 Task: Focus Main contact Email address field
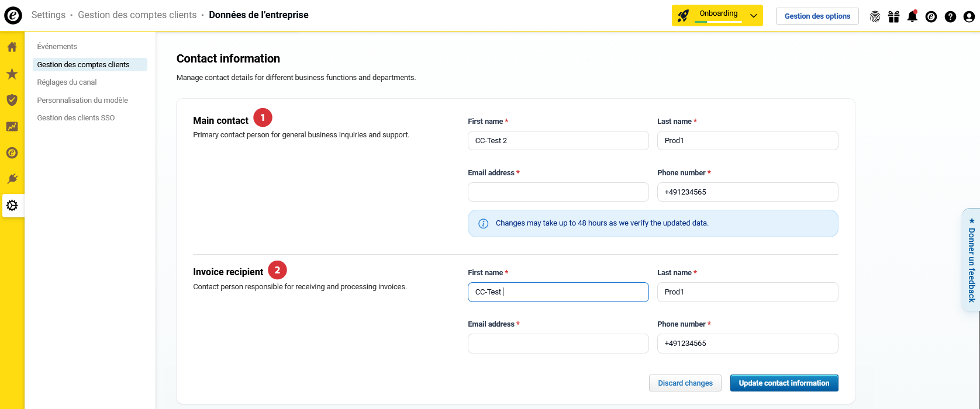[558, 192]
